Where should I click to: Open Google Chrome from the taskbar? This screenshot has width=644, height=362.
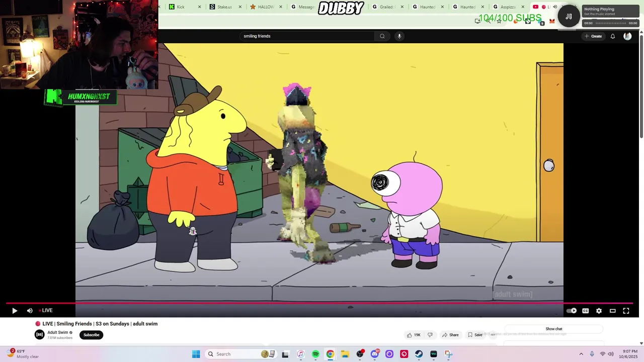[330, 354]
